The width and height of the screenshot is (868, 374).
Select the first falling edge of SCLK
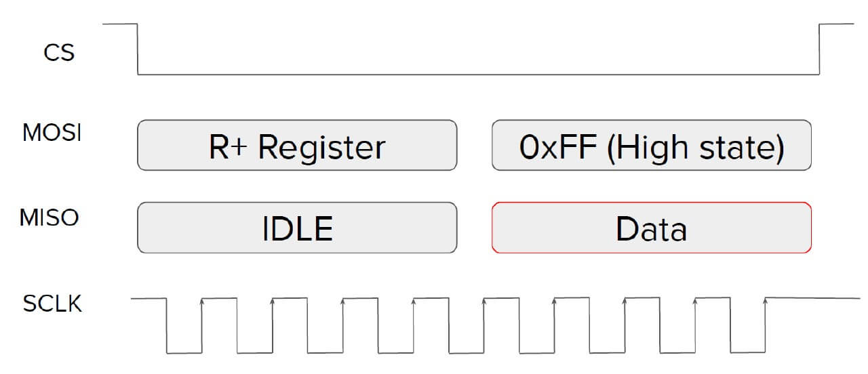(x=166, y=325)
